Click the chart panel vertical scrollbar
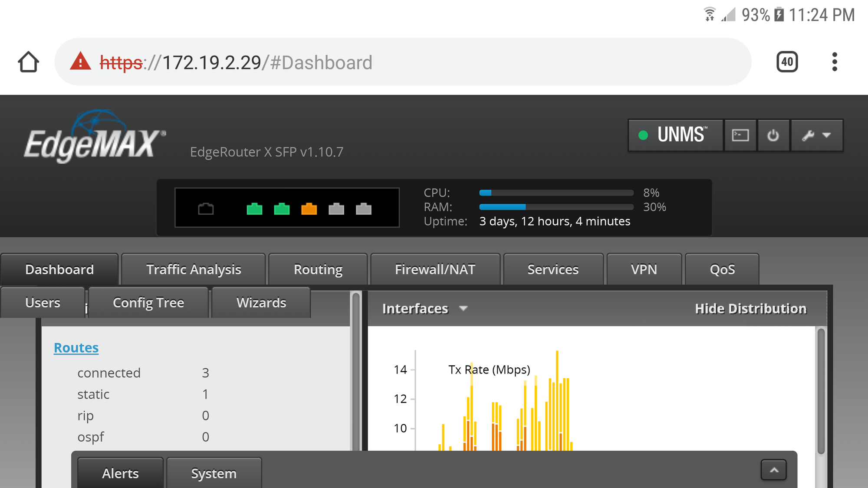Image resolution: width=868 pixels, height=488 pixels. [821, 391]
